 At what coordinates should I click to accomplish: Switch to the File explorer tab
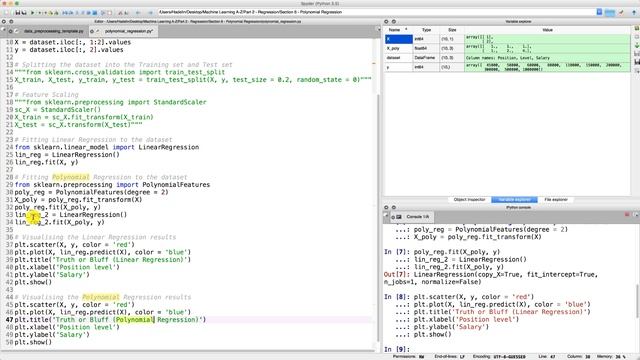(x=556, y=200)
